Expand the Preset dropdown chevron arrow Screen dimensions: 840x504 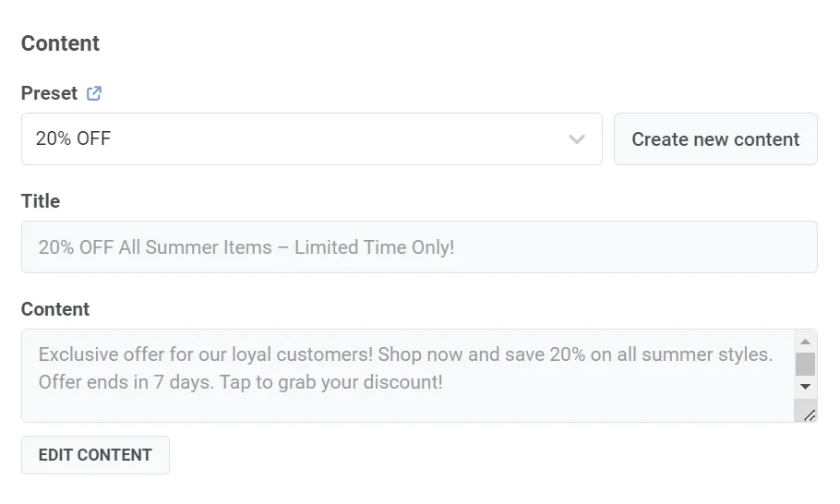pos(577,139)
